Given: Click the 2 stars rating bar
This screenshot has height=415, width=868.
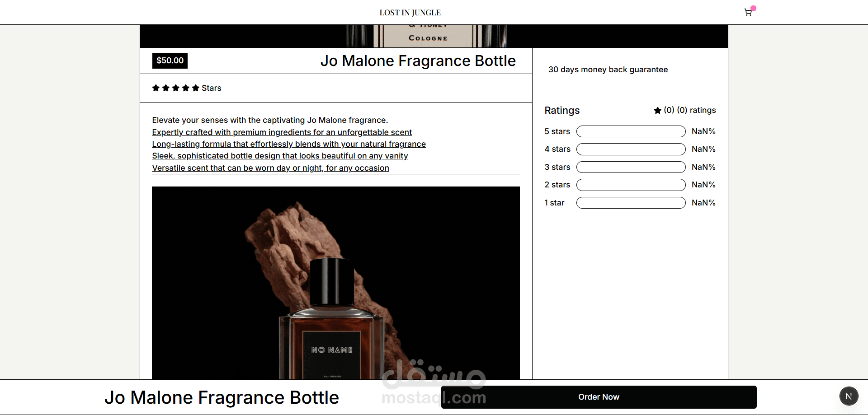Looking at the screenshot, I should click(631, 185).
